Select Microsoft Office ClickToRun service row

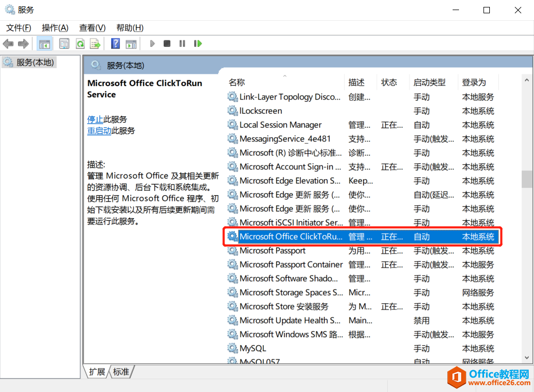[362, 237]
